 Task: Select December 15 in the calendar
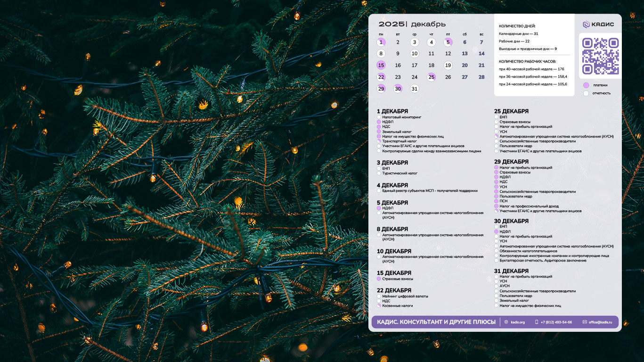point(381,66)
